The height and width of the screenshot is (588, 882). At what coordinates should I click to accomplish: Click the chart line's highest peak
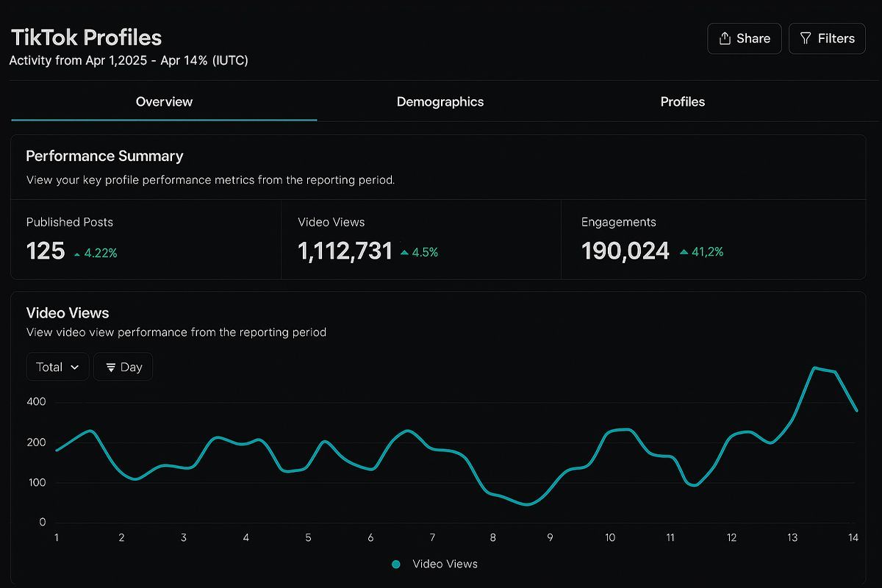[x=815, y=367]
